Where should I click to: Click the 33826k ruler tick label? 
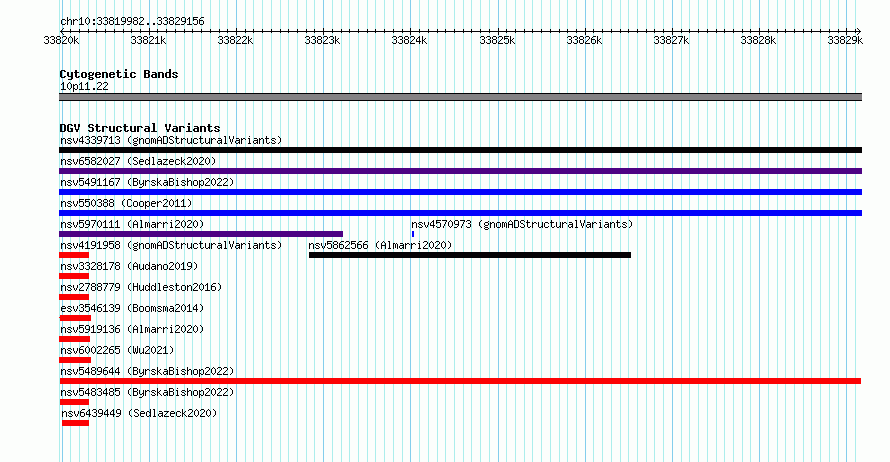[584, 40]
